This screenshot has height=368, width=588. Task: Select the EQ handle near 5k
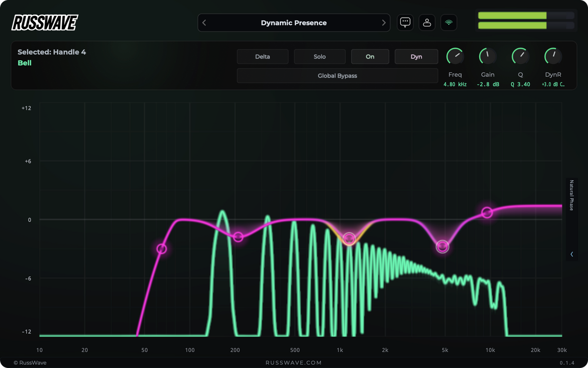point(442,246)
